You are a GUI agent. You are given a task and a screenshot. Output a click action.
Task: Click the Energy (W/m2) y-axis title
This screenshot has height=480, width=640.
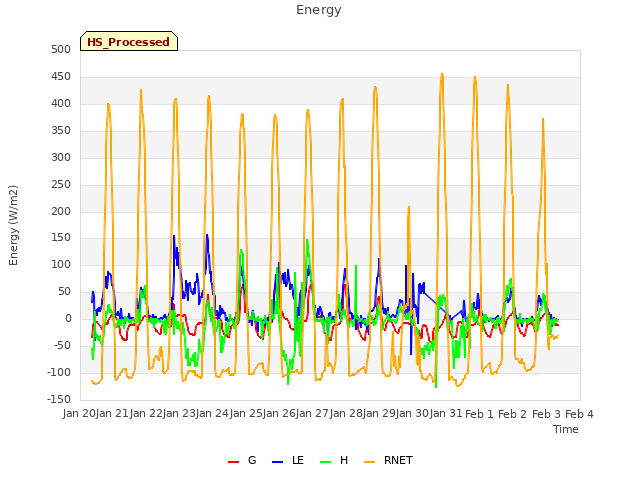click(x=13, y=225)
